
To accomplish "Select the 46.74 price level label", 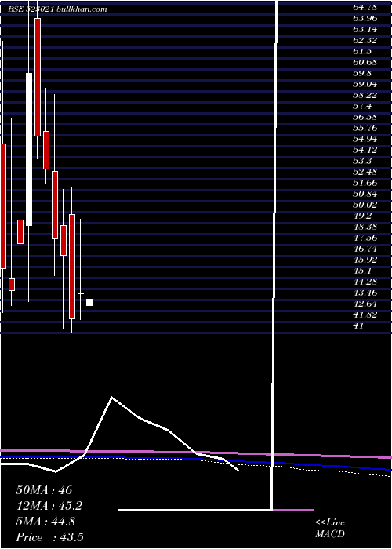I will [x=365, y=249].
